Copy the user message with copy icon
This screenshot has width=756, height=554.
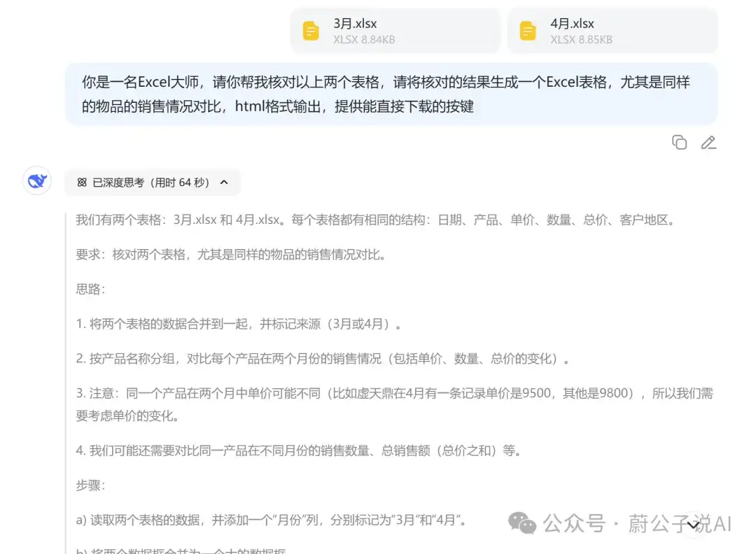(x=679, y=143)
